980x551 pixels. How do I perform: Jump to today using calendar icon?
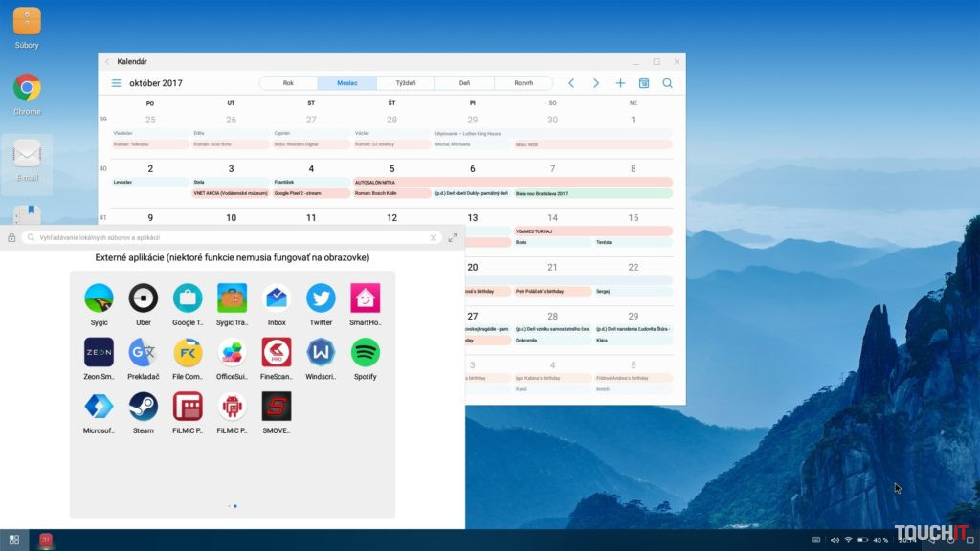click(644, 83)
